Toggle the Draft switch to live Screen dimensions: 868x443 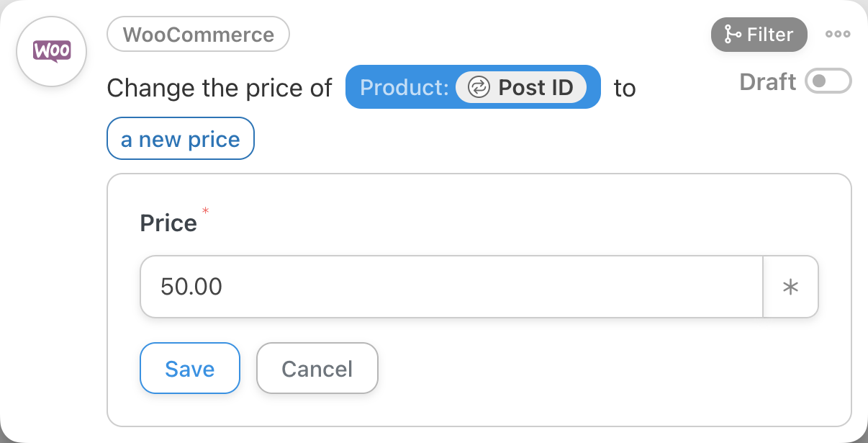click(828, 81)
